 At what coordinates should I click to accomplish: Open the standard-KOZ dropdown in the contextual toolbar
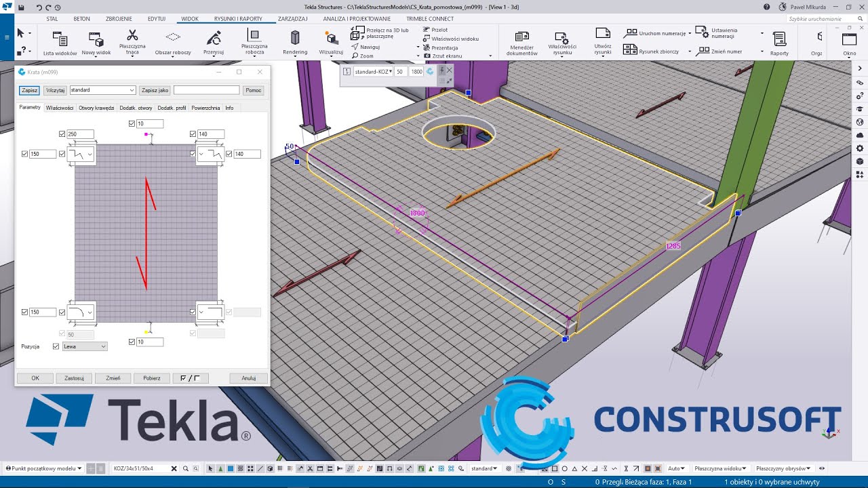[373, 71]
